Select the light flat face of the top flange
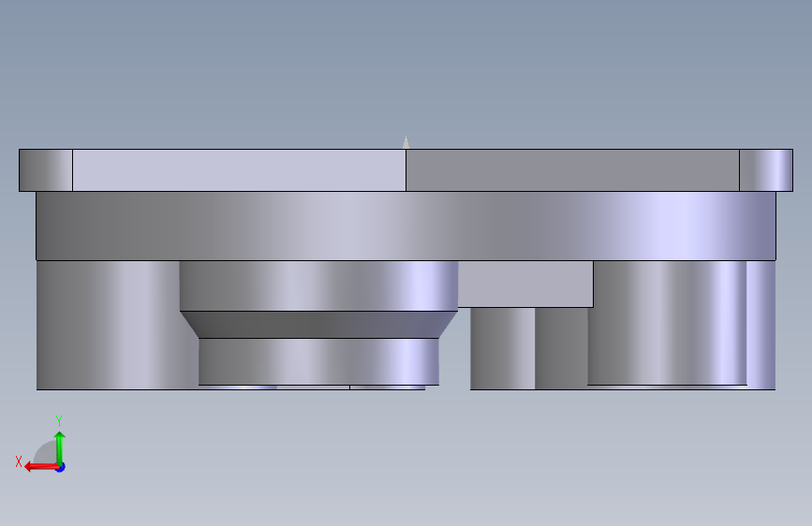Viewport: 812px width, 526px height. (x=239, y=170)
